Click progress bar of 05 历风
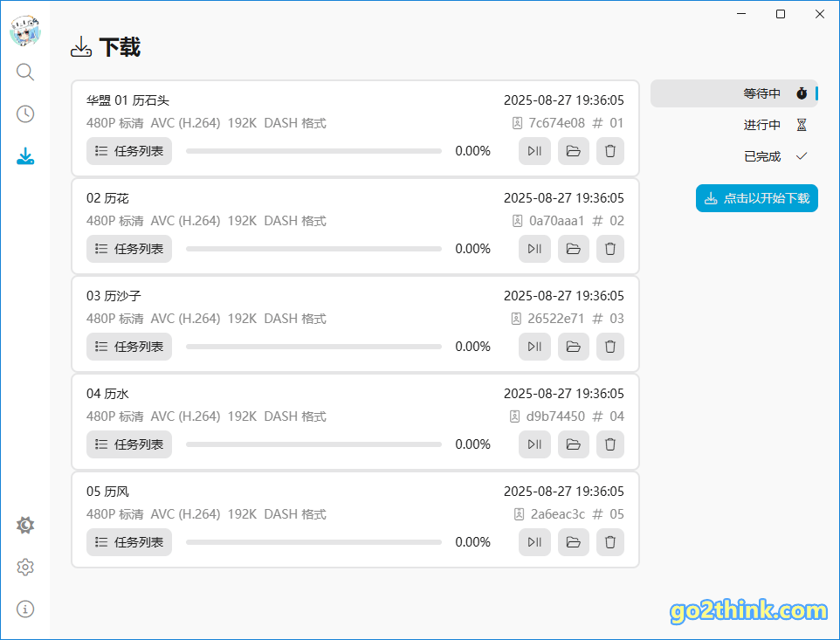Viewport: 840px width, 640px height. click(x=314, y=542)
